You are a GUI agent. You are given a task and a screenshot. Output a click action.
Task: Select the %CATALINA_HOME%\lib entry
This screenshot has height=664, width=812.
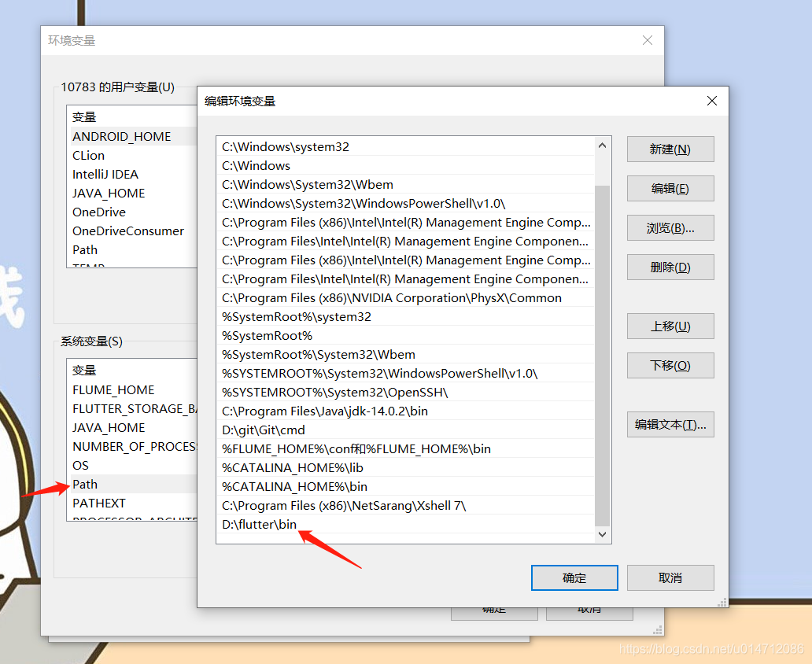tap(405, 467)
